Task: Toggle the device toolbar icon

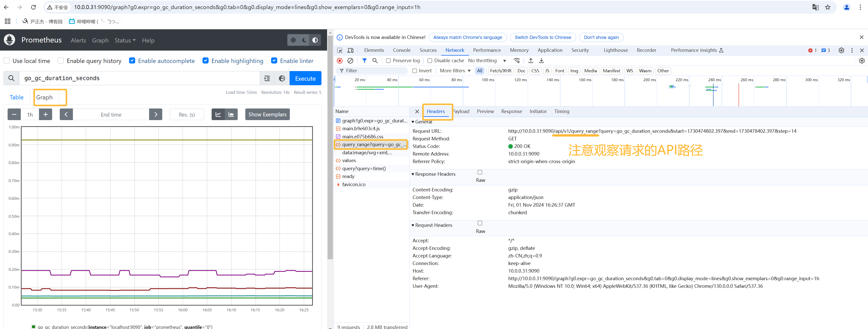Action: tap(350, 50)
